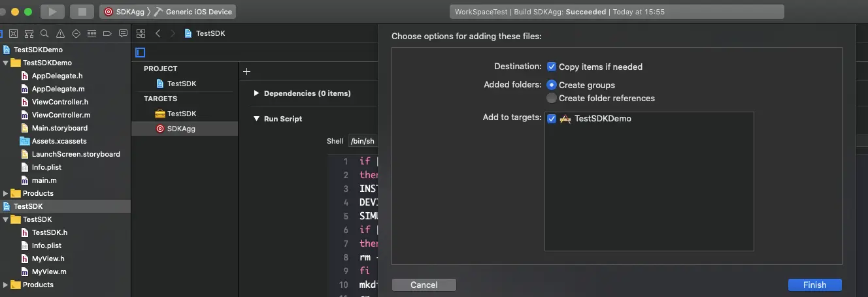Expand Dependencies (0 items) section
This screenshot has height=297, width=868.
[x=256, y=93]
